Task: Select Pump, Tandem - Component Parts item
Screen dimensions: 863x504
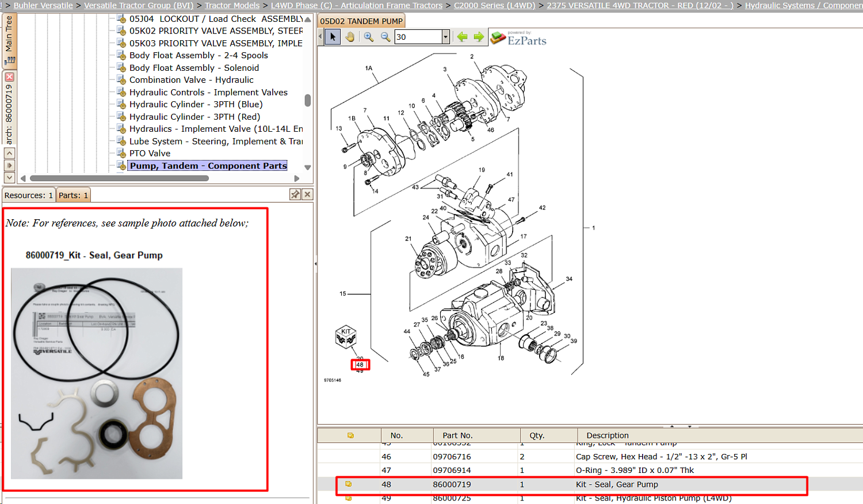Action: (208, 166)
